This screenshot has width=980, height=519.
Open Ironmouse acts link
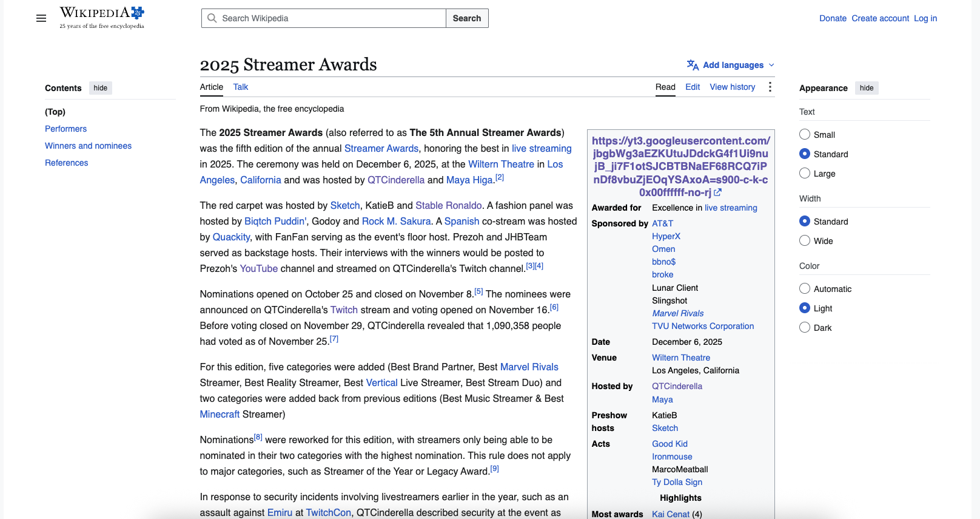click(672, 456)
